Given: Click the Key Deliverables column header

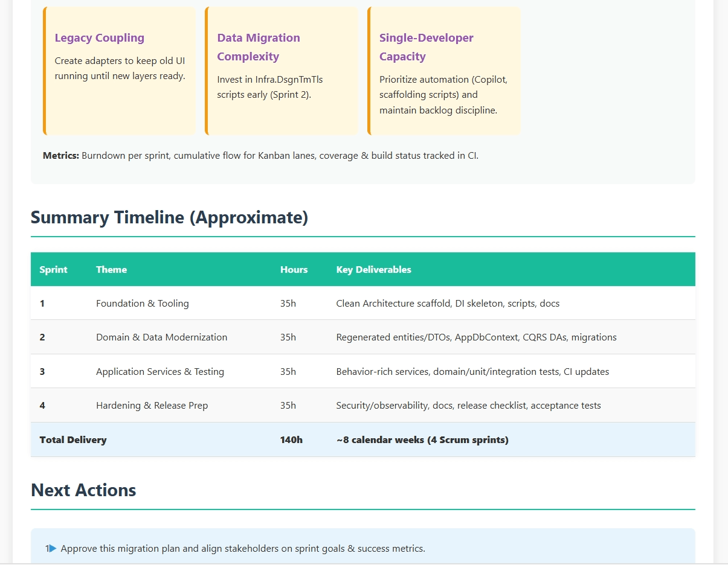Looking at the screenshot, I should pos(373,269).
